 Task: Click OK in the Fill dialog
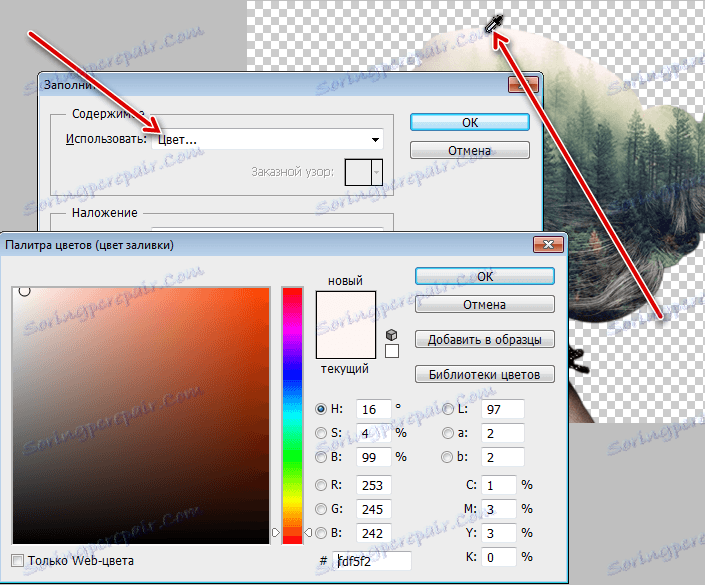pyautogui.click(x=470, y=122)
